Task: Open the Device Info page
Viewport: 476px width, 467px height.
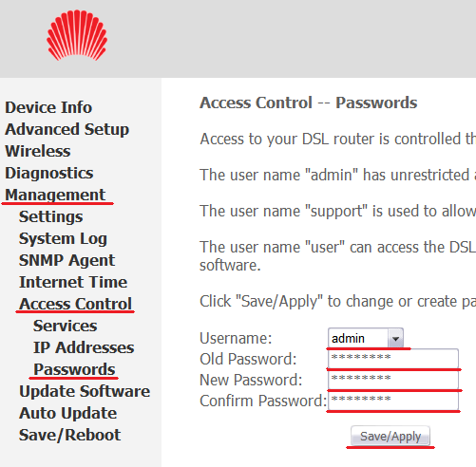Action: point(48,107)
